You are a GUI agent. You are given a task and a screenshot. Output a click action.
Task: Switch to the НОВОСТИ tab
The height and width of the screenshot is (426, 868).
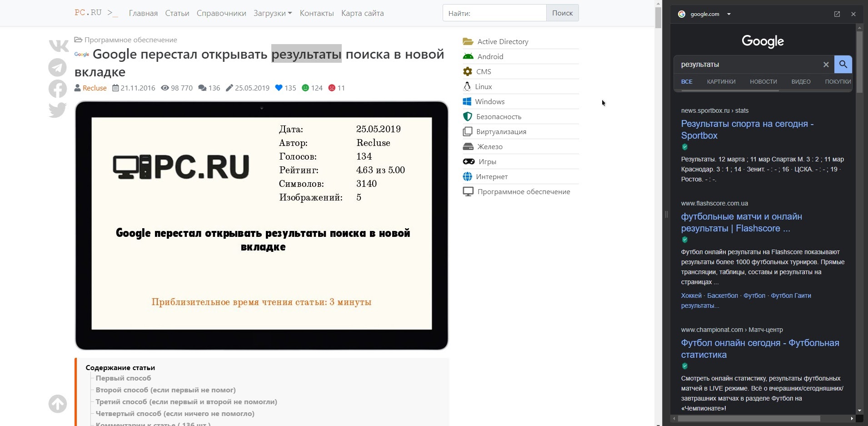tap(763, 82)
